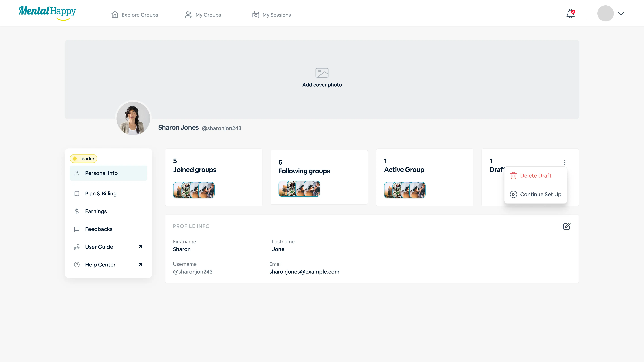
Task: Go to My Groups
Action: [203, 15]
